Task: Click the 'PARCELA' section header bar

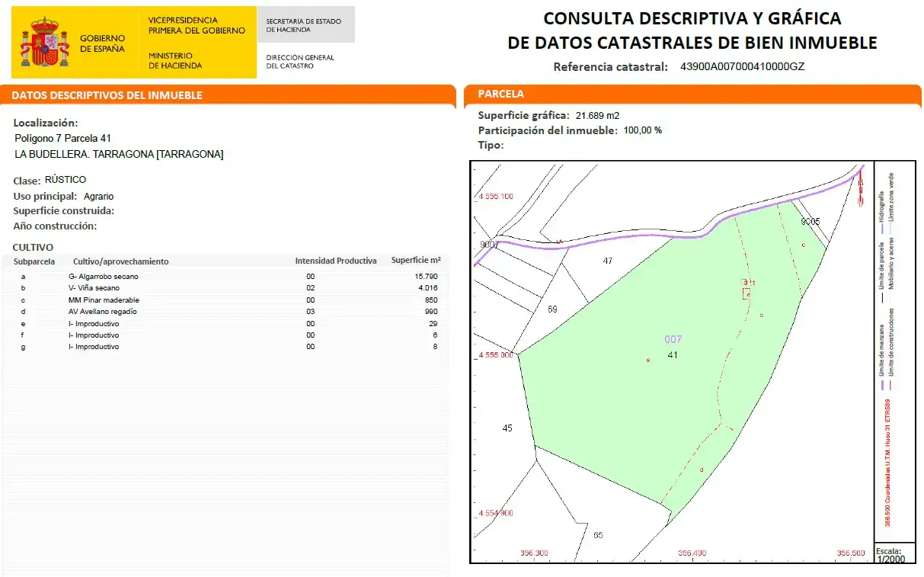Action: pyautogui.click(x=692, y=94)
